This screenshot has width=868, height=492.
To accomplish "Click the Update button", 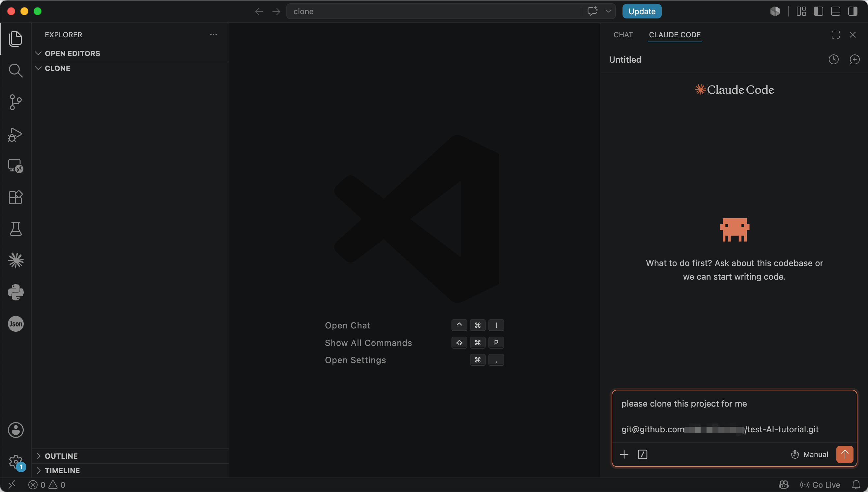I will [642, 12].
